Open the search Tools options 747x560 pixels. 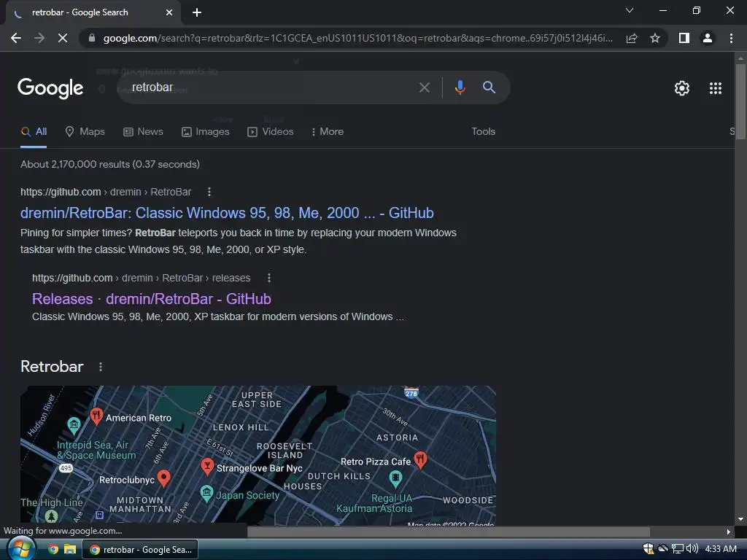pyautogui.click(x=483, y=132)
